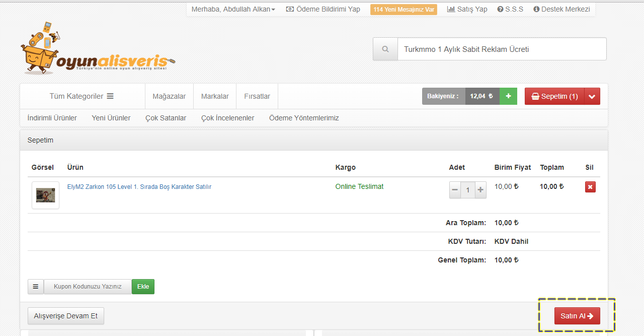Click the green plus to add balance
The width and height of the screenshot is (644, 336).
[x=508, y=96]
